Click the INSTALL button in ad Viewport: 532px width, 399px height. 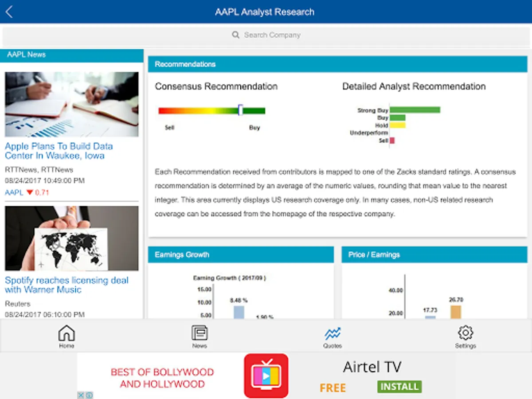(399, 387)
